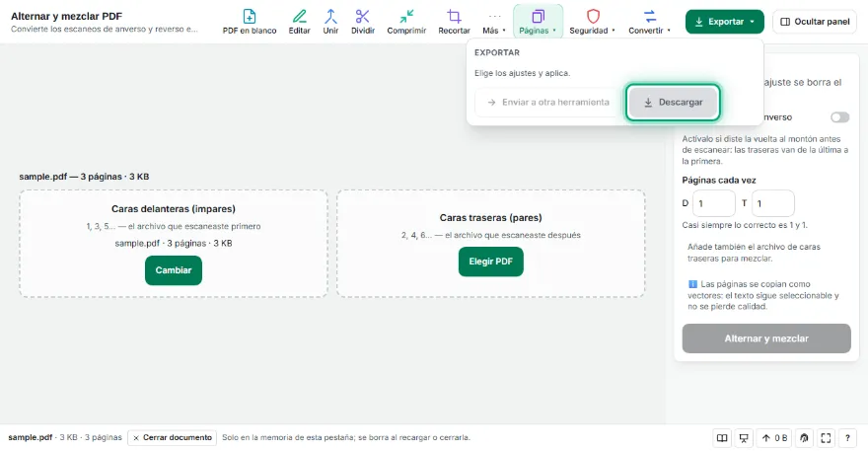The height and width of the screenshot is (451, 868).
Task: Select the Dividir scissors tool
Action: point(363,22)
